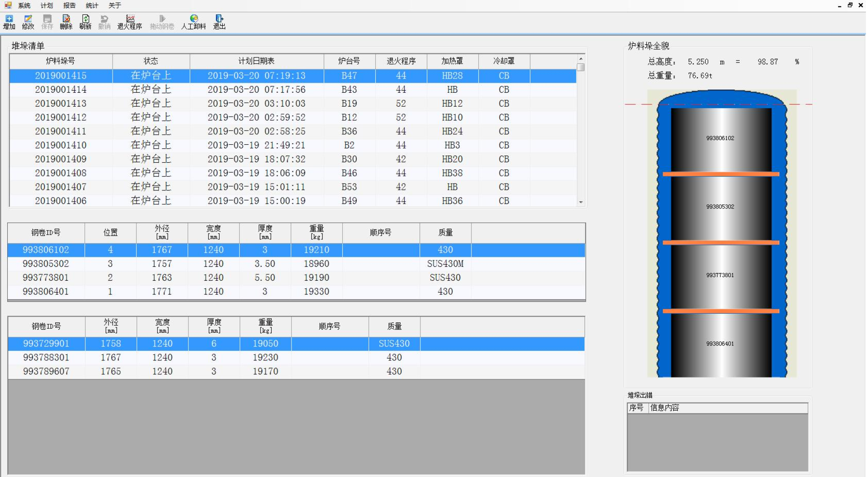Screen dimensions: 868x477
Task: Click the 信息内容 header in error list
Action: (728, 408)
